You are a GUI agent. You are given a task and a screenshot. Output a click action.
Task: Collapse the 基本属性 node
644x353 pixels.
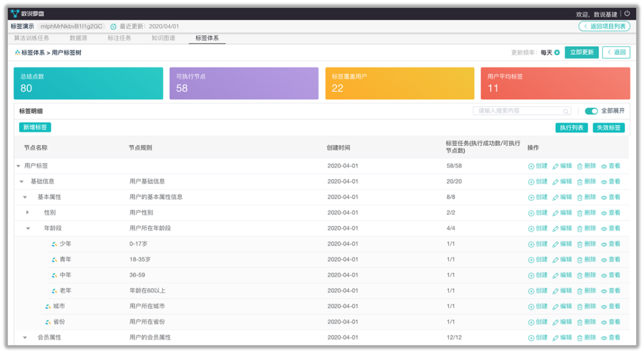pos(25,197)
